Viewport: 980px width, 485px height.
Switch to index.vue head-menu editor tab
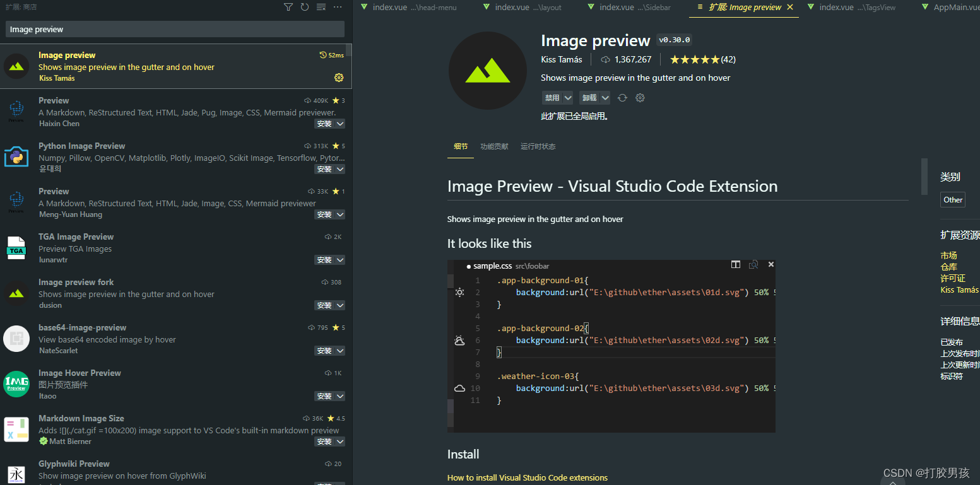[x=408, y=8]
